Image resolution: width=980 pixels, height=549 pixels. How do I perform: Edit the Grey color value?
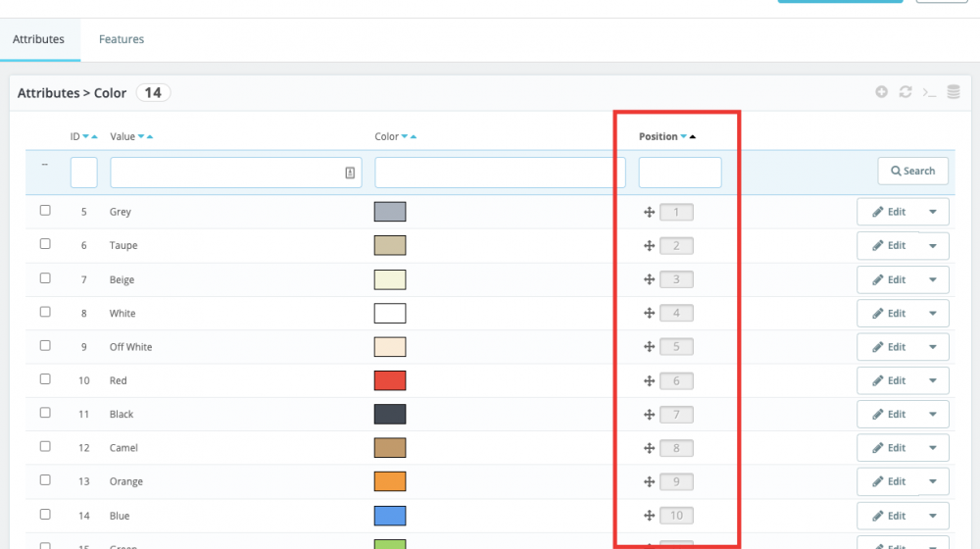click(888, 212)
